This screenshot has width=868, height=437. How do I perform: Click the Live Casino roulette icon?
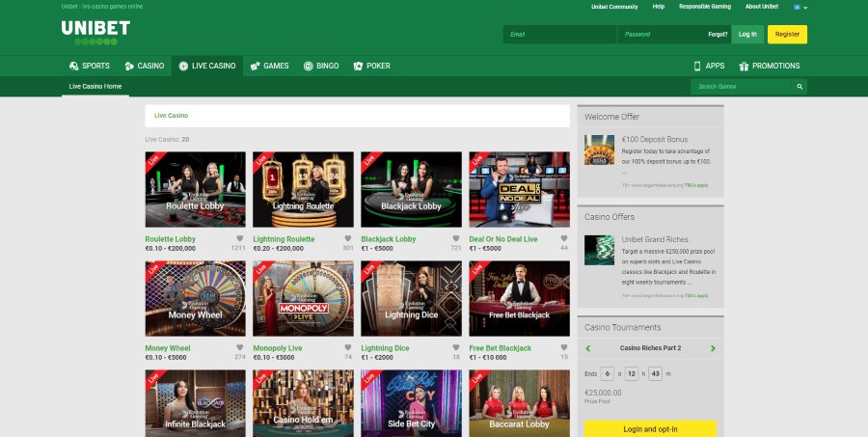(x=183, y=66)
